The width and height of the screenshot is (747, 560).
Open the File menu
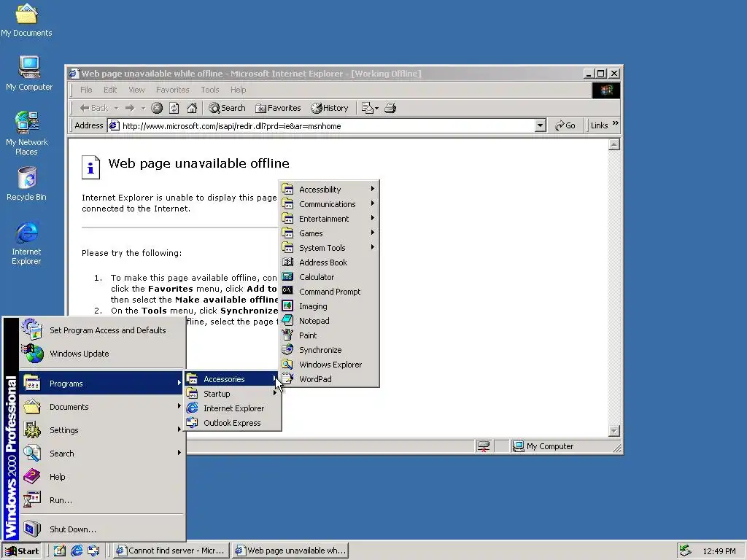tap(86, 90)
